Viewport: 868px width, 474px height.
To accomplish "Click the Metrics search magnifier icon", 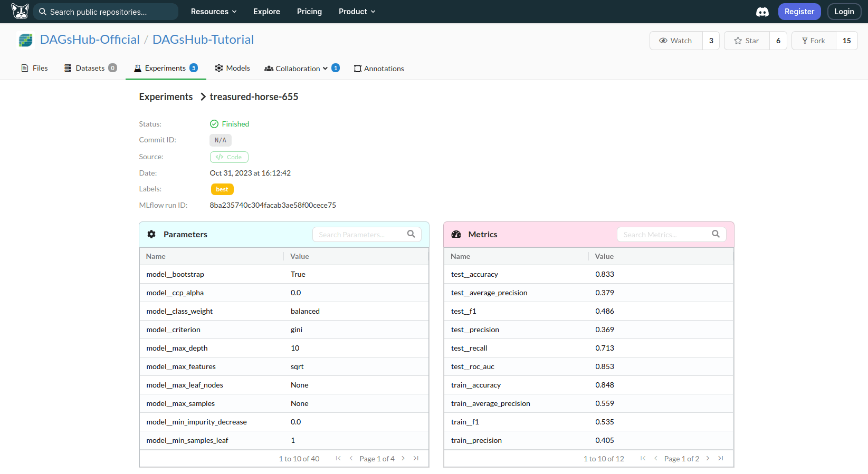I will tap(716, 234).
